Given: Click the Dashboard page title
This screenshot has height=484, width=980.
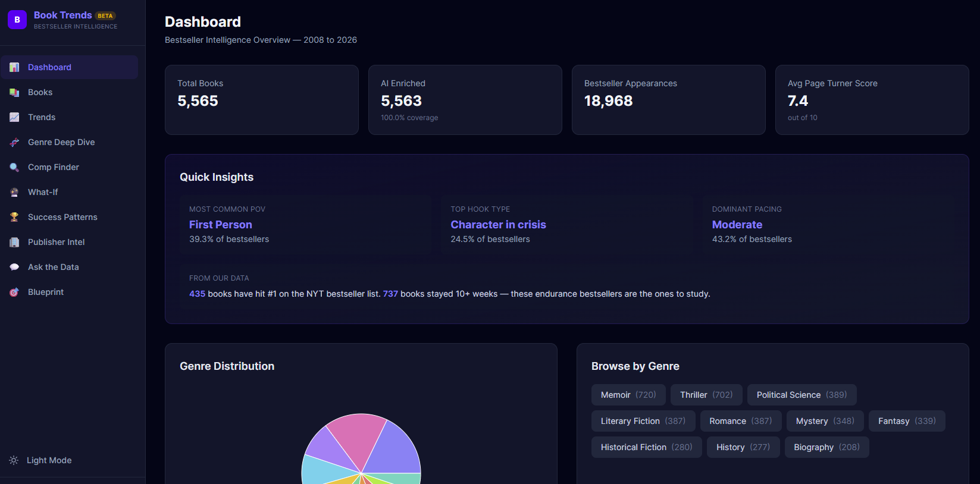Looking at the screenshot, I should coord(203,22).
